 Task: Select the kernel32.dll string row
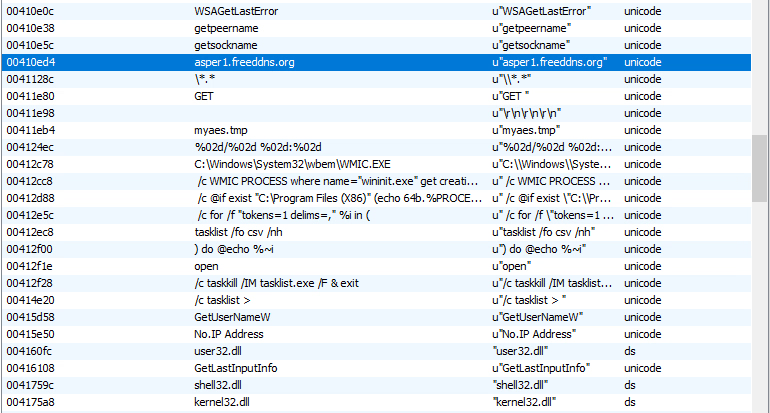pos(376,402)
